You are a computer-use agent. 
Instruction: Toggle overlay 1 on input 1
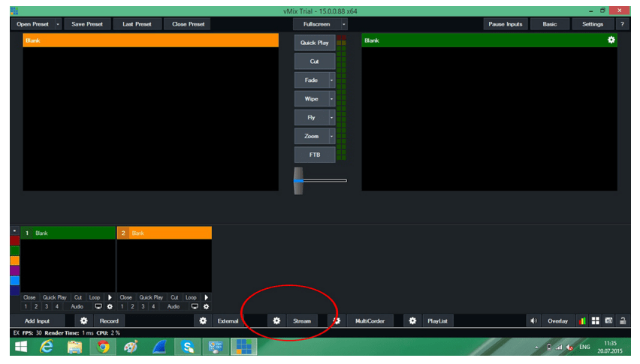26,306
